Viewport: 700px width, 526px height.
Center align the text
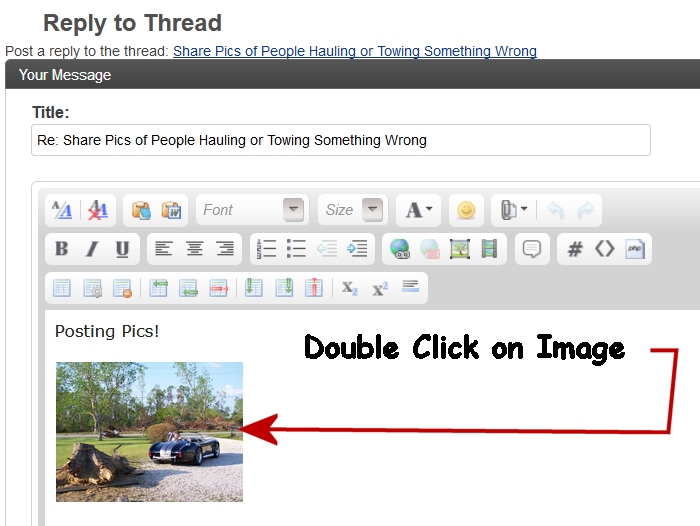pos(194,249)
